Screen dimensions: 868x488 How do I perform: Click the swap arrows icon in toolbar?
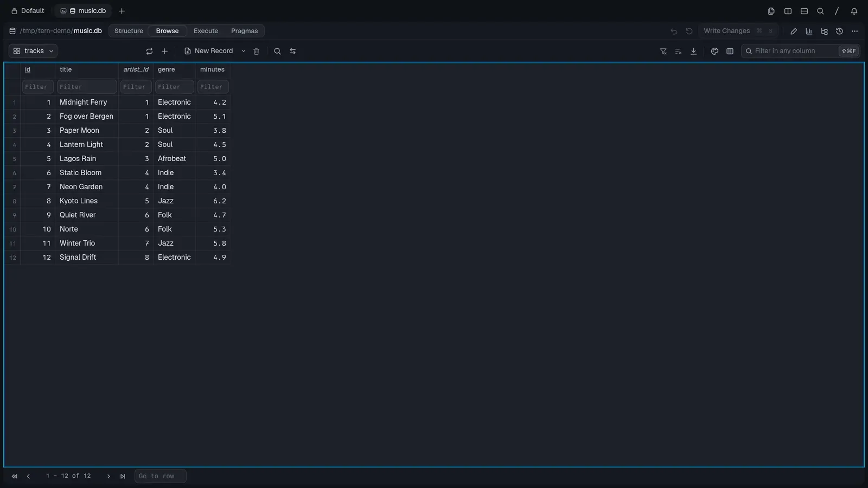292,51
